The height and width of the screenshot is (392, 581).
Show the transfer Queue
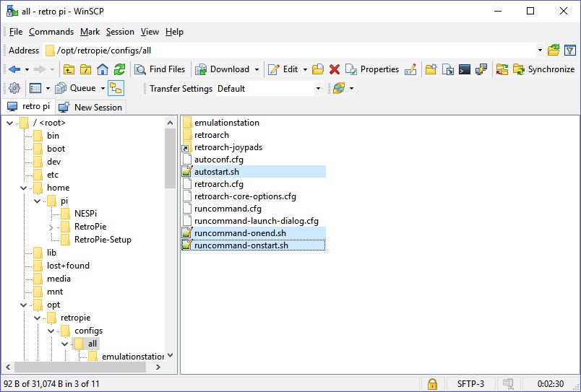tap(76, 89)
